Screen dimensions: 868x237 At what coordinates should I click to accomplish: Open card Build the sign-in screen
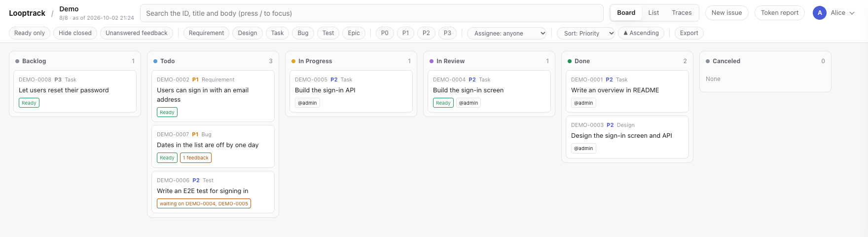tap(489, 91)
